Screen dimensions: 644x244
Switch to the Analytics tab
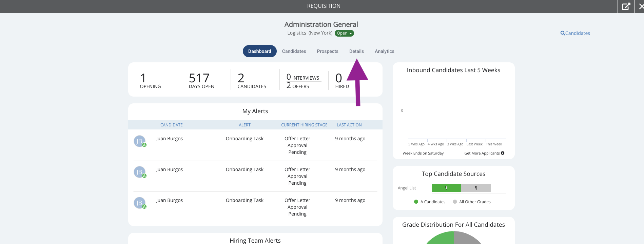click(x=384, y=51)
